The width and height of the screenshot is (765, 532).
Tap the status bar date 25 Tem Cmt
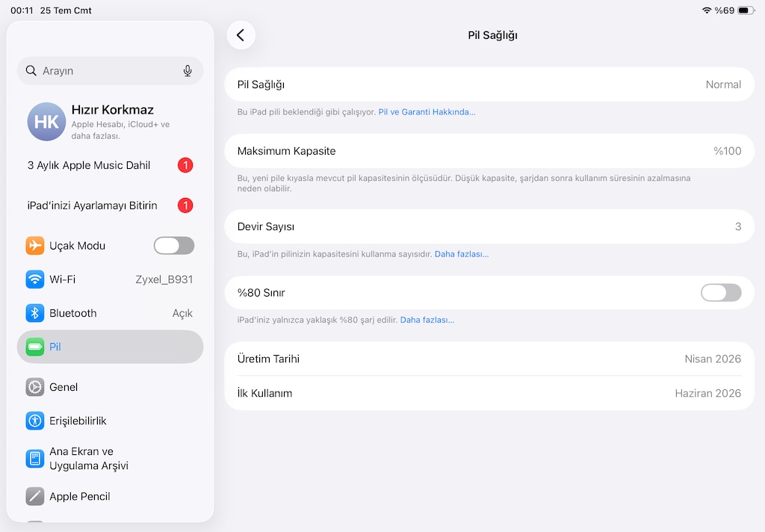(x=66, y=10)
